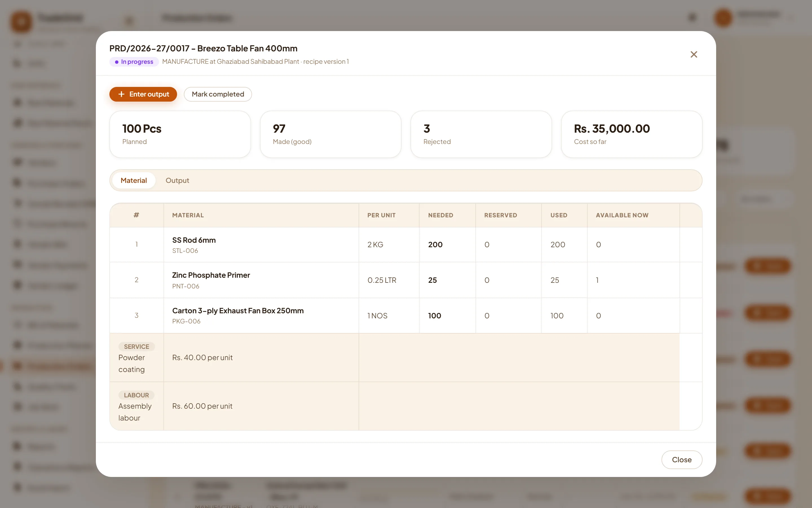Click Rs. 60.00 per unit labour cost
812x508 pixels.
click(202, 406)
